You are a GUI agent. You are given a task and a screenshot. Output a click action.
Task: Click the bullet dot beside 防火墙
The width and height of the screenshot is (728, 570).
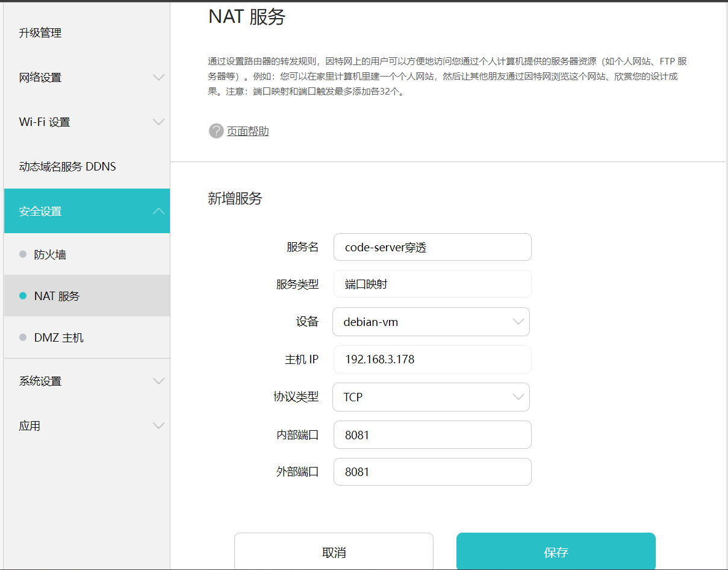(x=23, y=254)
